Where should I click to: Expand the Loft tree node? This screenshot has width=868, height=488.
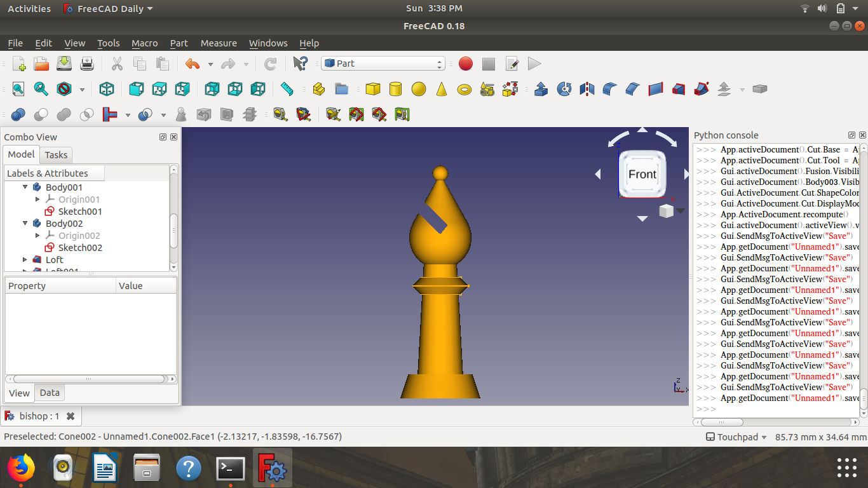point(25,260)
